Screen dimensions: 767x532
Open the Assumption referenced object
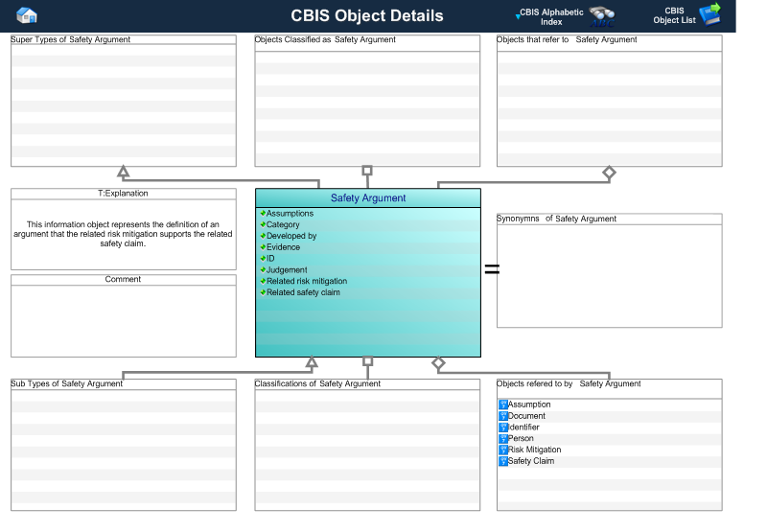(x=529, y=405)
